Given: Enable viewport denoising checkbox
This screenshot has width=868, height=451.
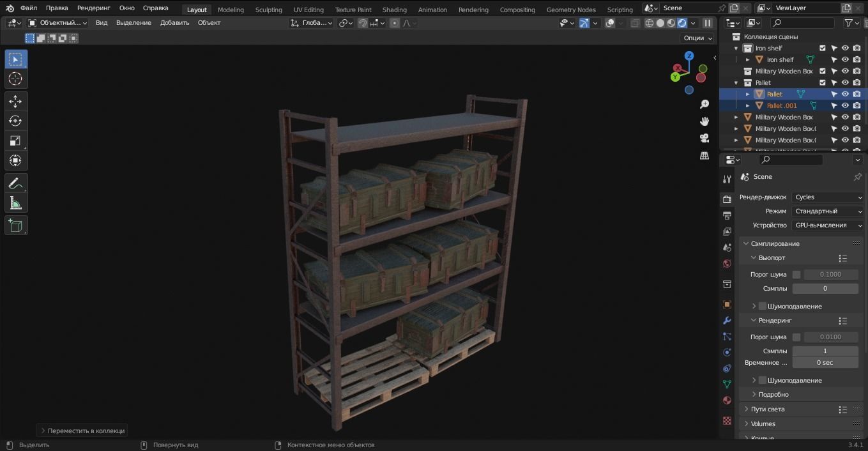Looking at the screenshot, I should pyautogui.click(x=763, y=306).
